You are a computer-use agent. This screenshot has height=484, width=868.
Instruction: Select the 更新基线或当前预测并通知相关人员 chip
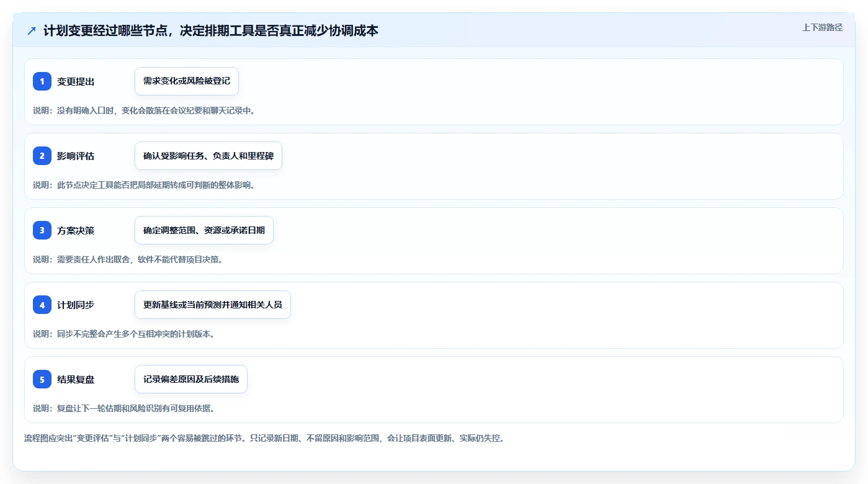click(213, 305)
